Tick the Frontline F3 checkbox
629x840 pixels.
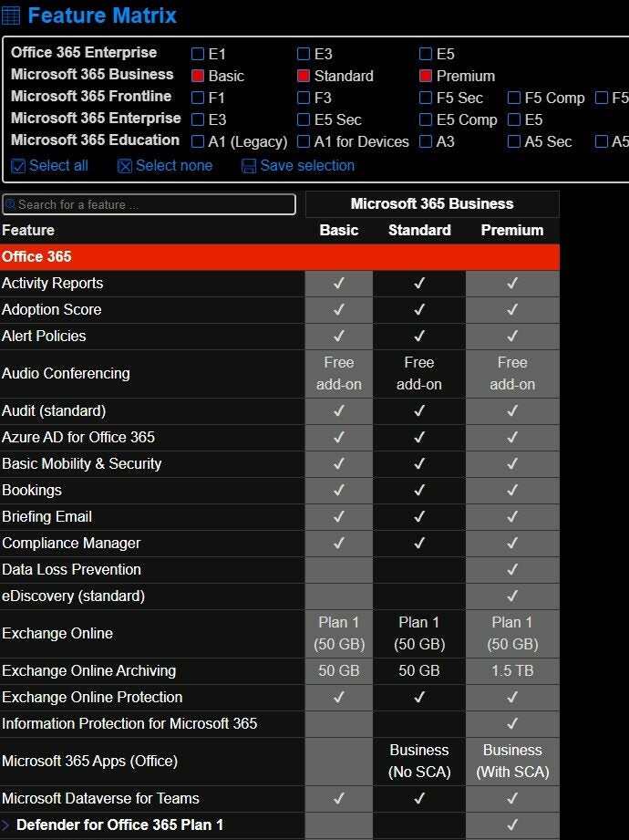[x=304, y=98]
